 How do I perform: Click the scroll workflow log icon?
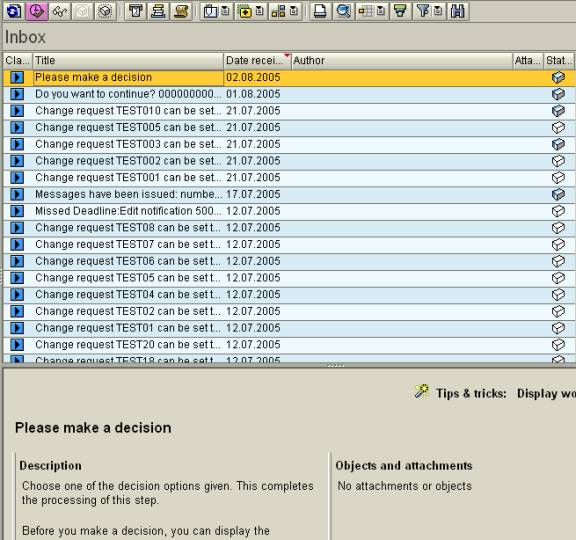(181, 11)
